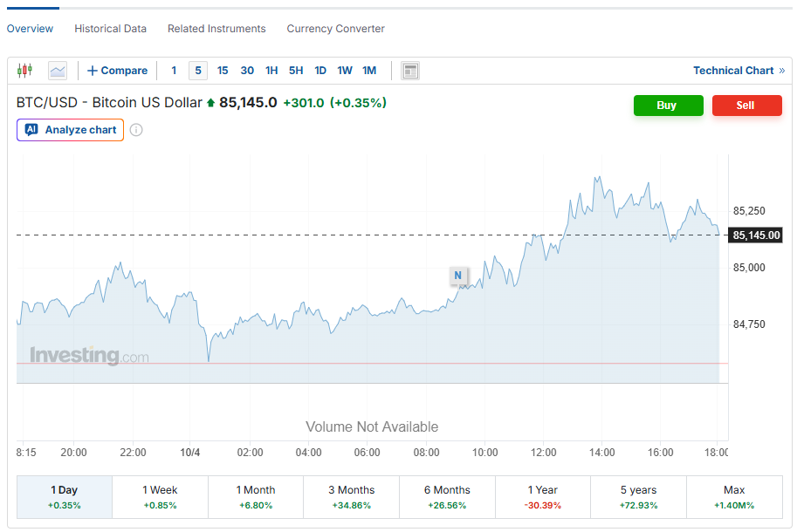Open the Technical Chart link
The image size is (797, 532).
[x=739, y=71]
